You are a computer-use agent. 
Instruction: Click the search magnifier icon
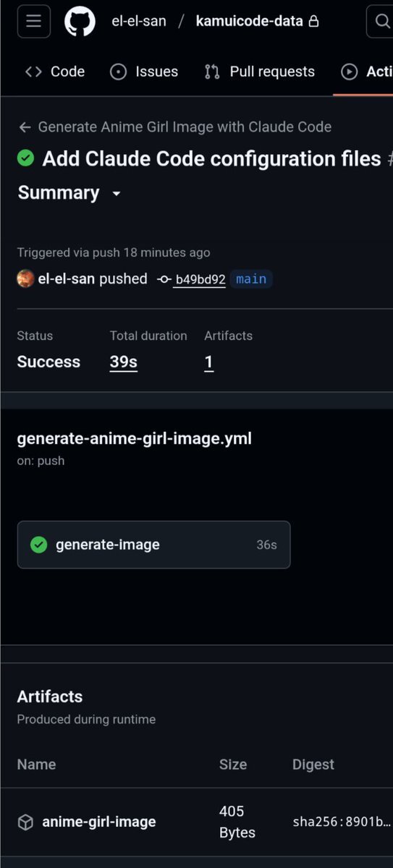(381, 21)
